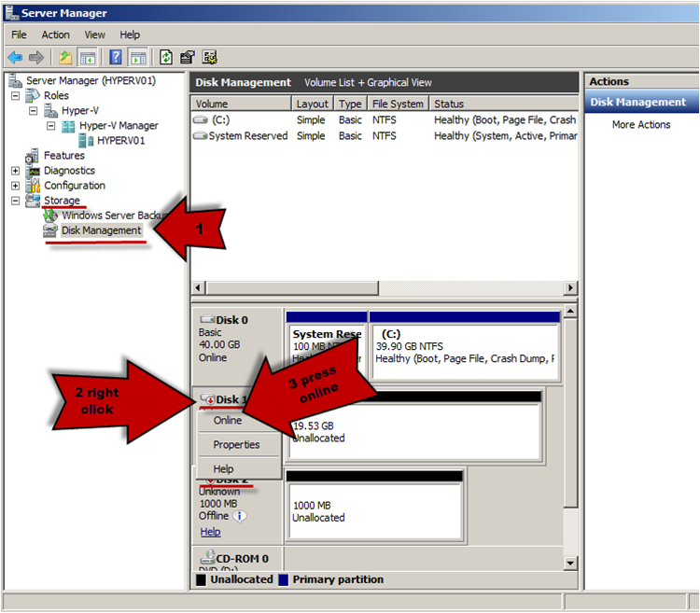
Task: Click the Up one level folder icon
Action: click(x=65, y=57)
